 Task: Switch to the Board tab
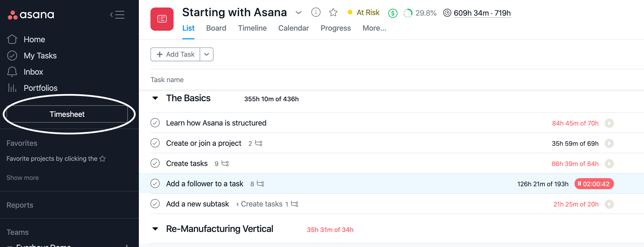[216, 28]
